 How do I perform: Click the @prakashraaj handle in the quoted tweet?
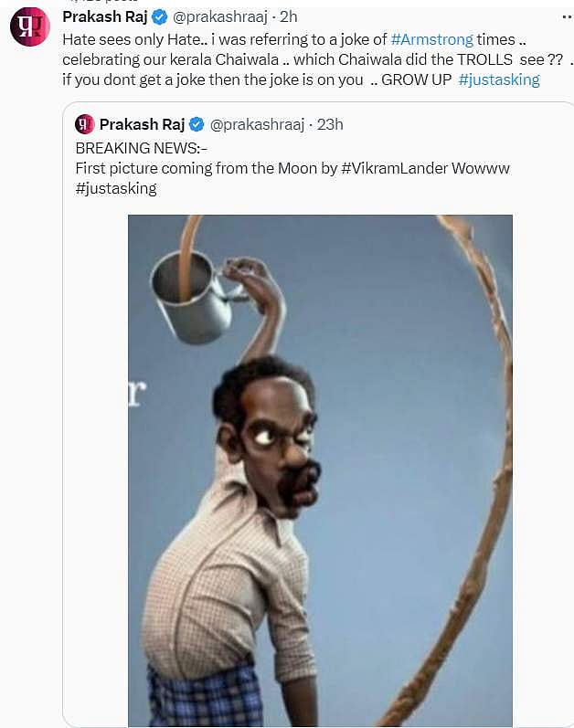pyautogui.click(x=258, y=124)
